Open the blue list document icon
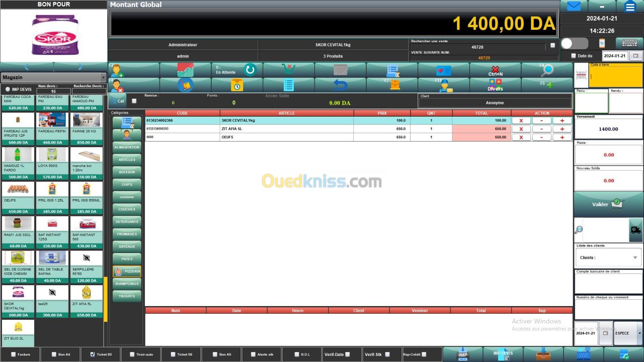Screen dimensions: 644x362 [x=288, y=85]
